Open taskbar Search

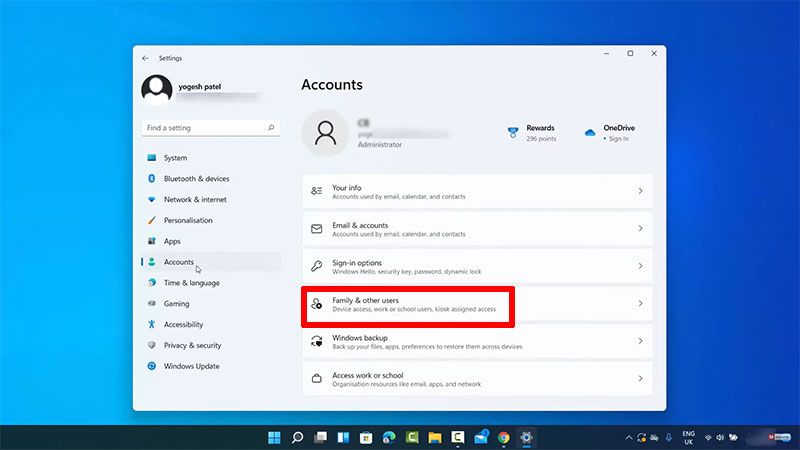click(x=297, y=437)
